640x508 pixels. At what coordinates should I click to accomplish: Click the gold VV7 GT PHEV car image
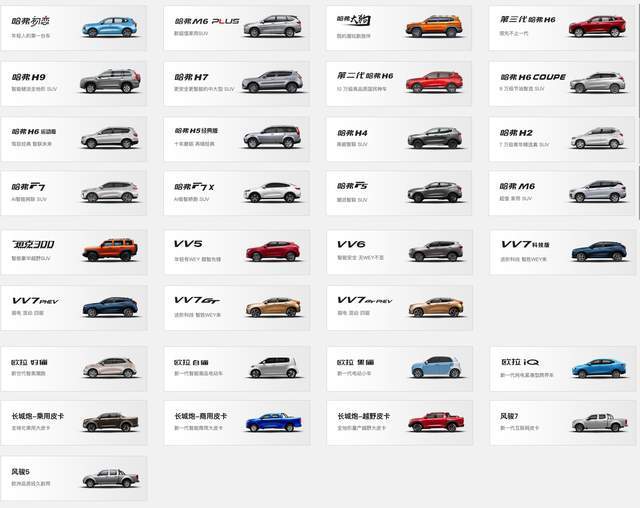[436, 307]
